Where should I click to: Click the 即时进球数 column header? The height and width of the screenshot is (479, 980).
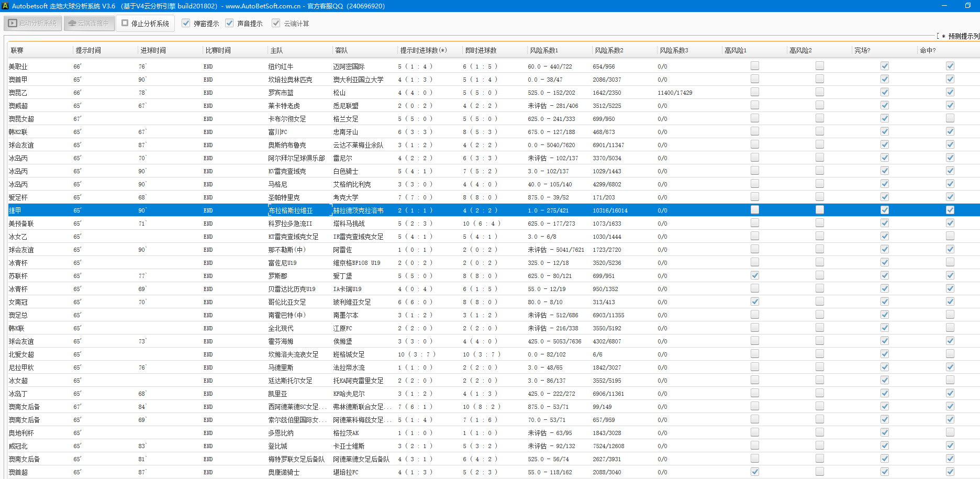pyautogui.click(x=481, y=50)
